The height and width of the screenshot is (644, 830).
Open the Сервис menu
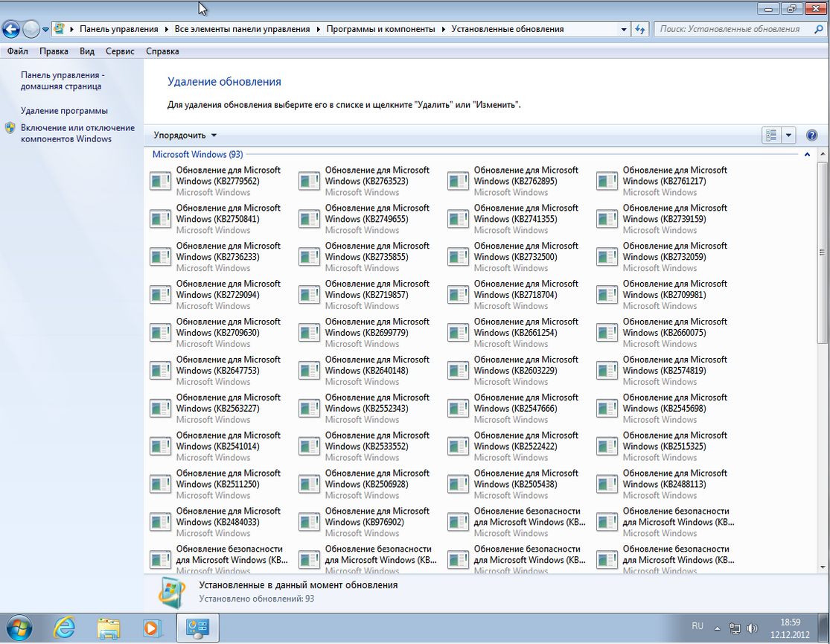tap(120, 51)
